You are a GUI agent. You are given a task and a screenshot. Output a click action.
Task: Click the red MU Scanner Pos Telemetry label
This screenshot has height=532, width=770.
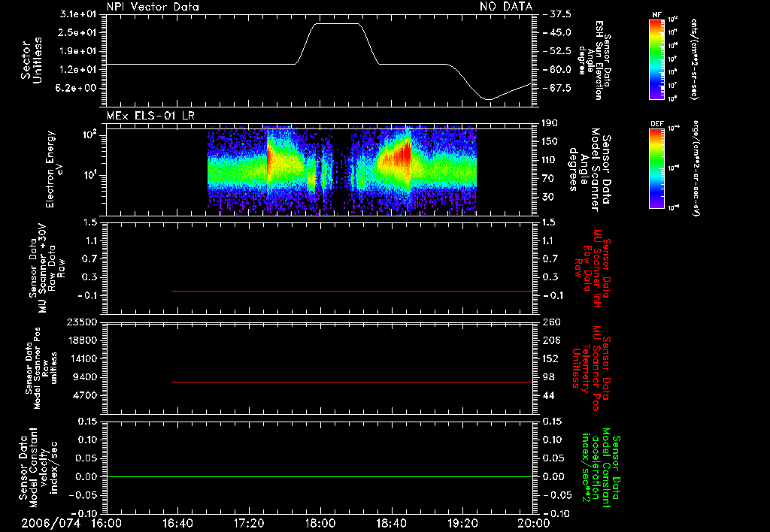pos(592,367)
